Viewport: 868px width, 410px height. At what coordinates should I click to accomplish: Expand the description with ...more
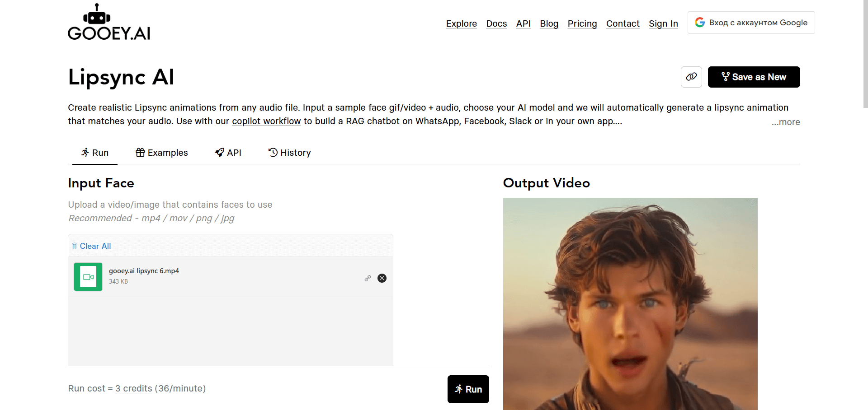[786, 122]
